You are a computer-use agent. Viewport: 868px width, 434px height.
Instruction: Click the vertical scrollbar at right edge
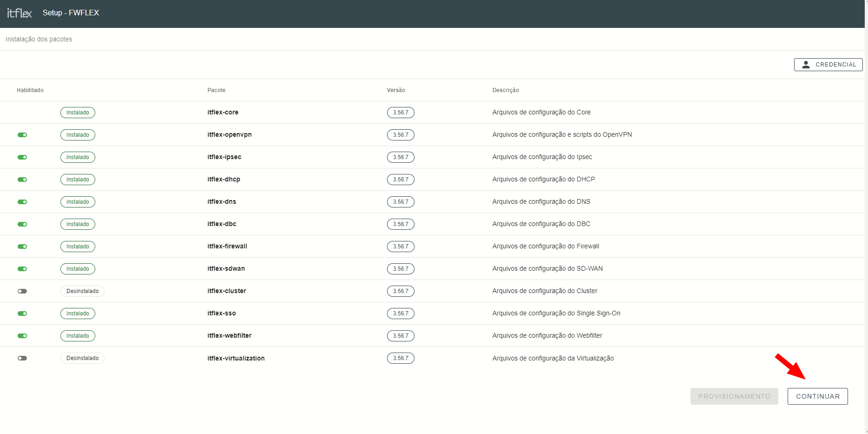[866, 217]
